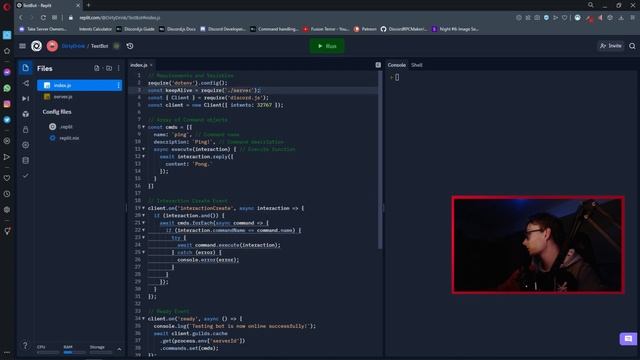The width and height of the screenshot is (640, 360).
Task: Click the WhatsApp icon in Opera sidebar
Action: click(x=7, y=88)
